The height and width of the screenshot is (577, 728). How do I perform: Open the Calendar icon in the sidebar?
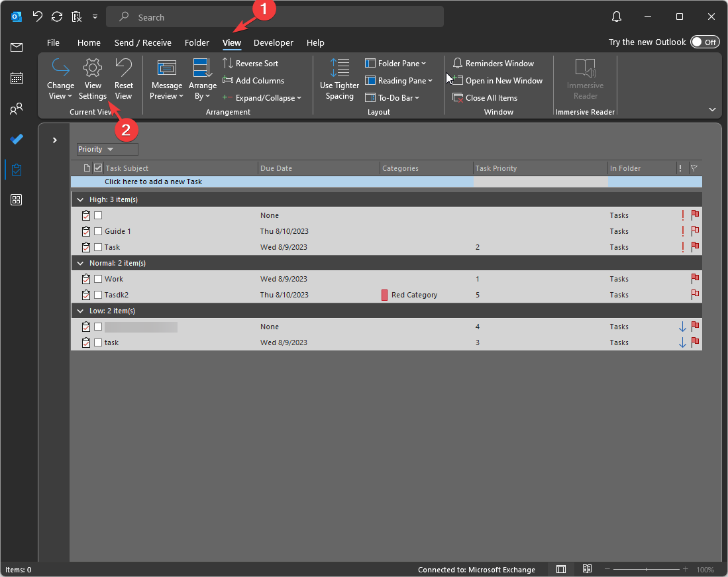point(16,78)
